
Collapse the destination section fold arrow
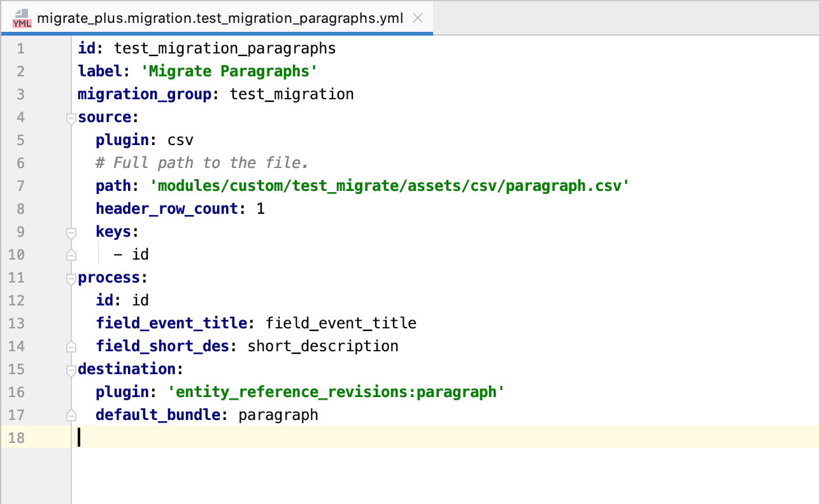(x=71, y=369)
